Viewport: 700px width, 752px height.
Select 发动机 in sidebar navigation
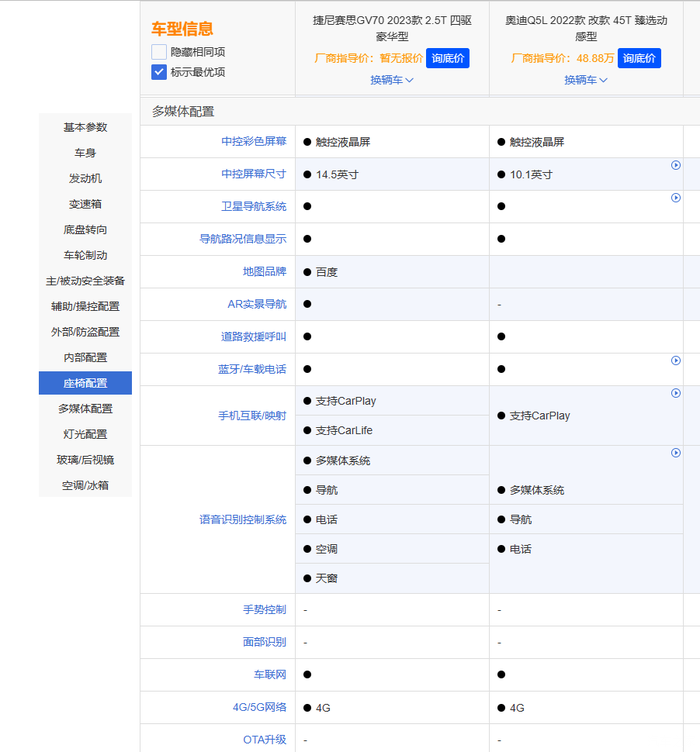tap(85, 178)
